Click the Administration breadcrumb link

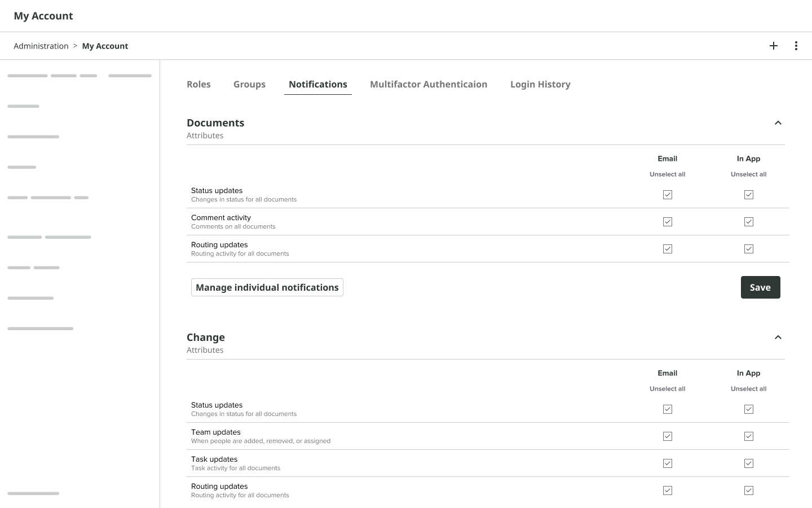[x=41, y=46]
